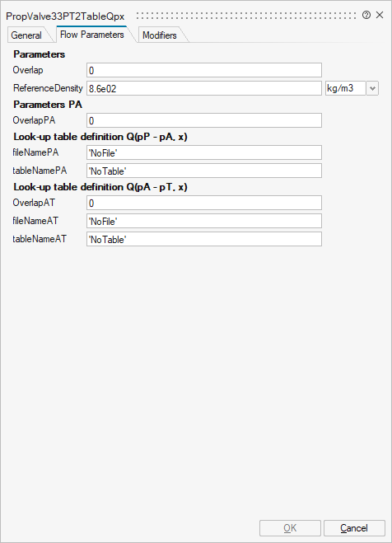
Task: Click the fileNameAT label
Action: (35, 221)
